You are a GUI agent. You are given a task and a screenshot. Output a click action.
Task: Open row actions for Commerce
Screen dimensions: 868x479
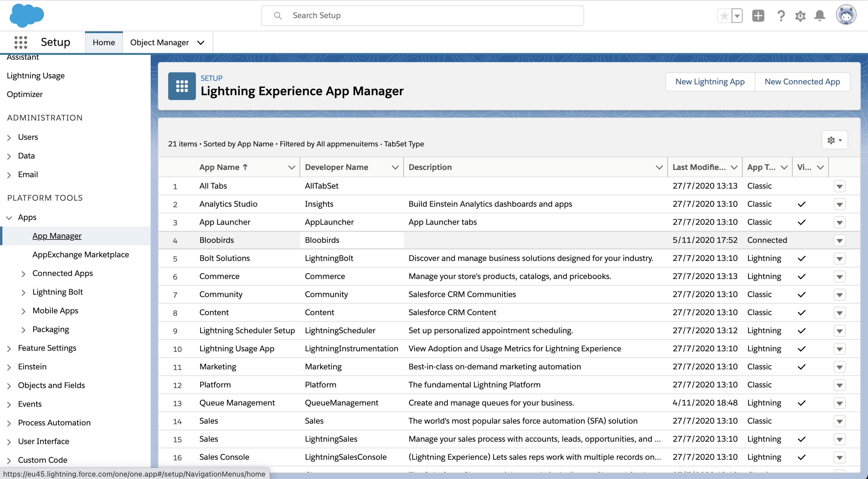pos(839,277)
